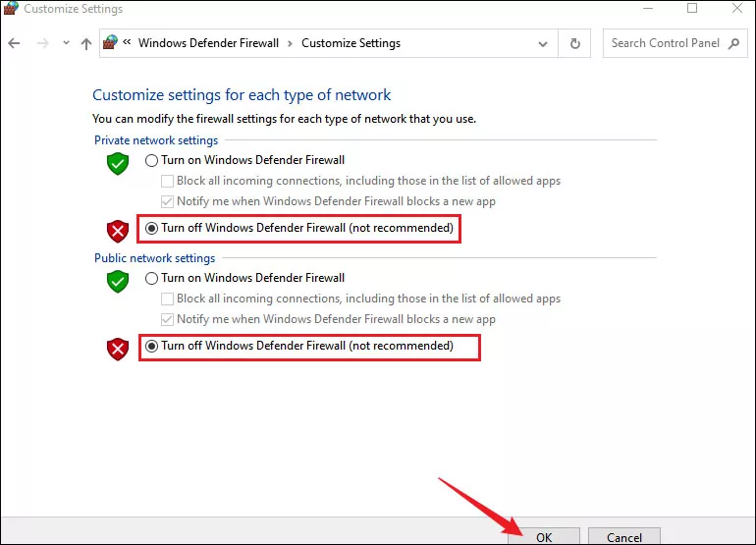Go back using the back arrow
The image size is (756, 545).
14,43
